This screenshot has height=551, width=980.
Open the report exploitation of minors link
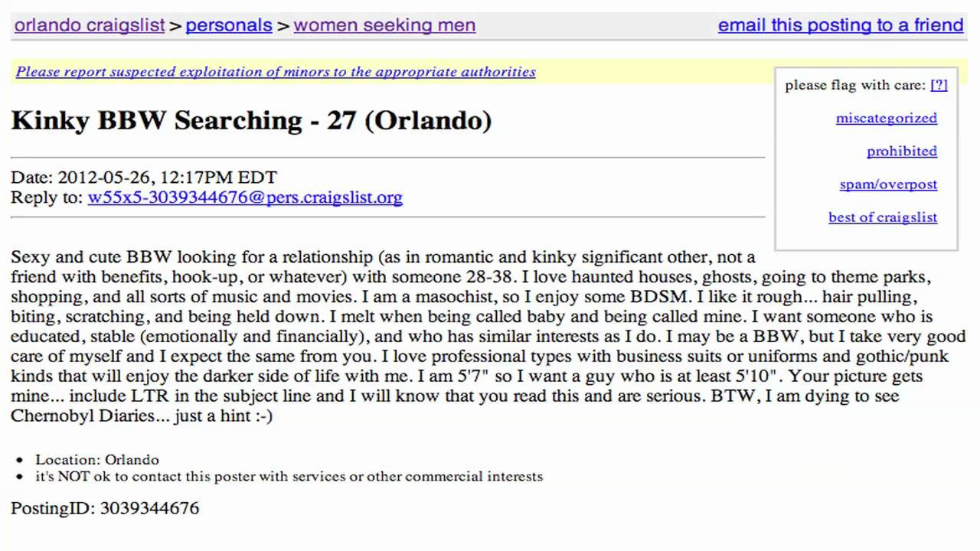click(276, 72)
